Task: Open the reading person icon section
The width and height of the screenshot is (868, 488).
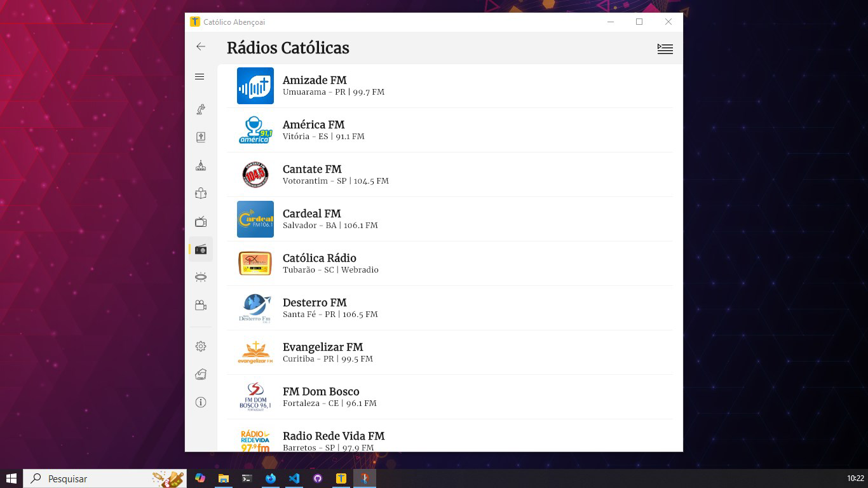Action: [201, 193]
